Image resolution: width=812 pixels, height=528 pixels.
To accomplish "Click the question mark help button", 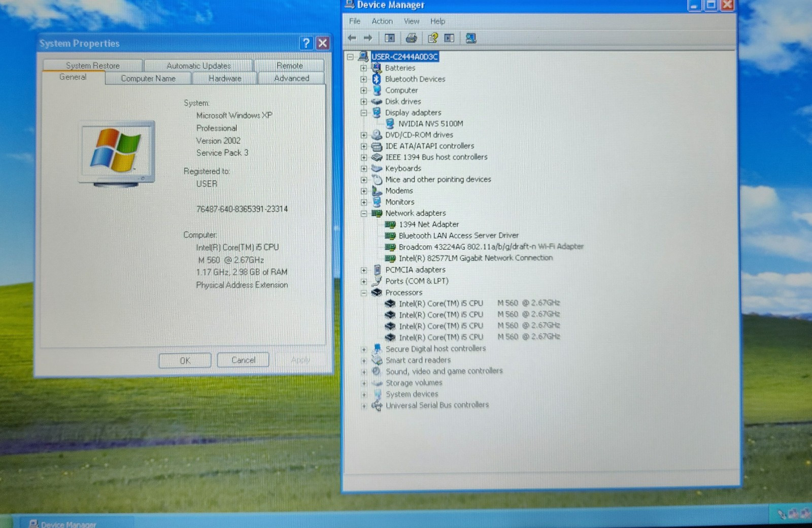I will pyautogui.click(x=306, y=43).
